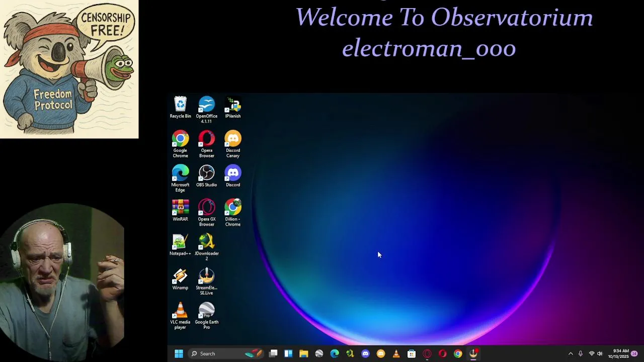This screenshot has height=362, width=644.
Task: Open Discord from the taskbar
Action: [365, 353]
